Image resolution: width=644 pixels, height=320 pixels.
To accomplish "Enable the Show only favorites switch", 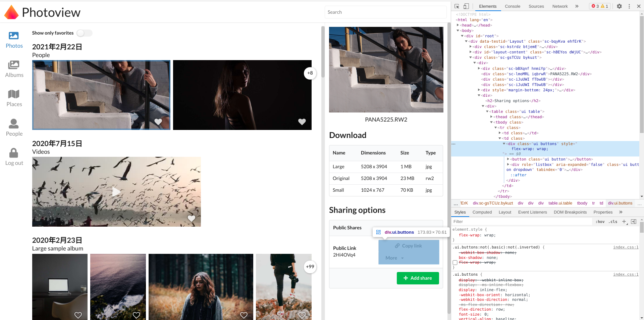I will (x=84, y=33).
